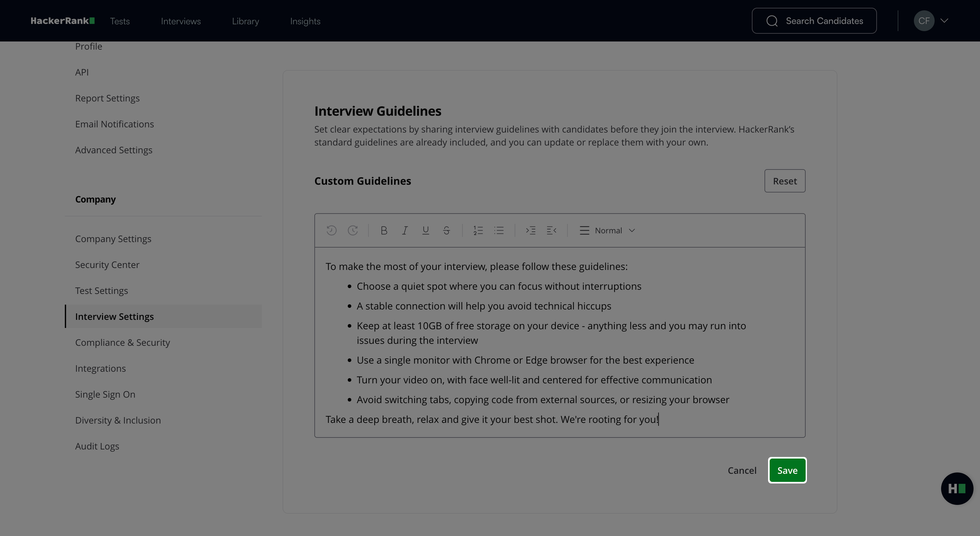Open Email Notifications settings
Screen dimensions: 980x536
pos(114,124)
